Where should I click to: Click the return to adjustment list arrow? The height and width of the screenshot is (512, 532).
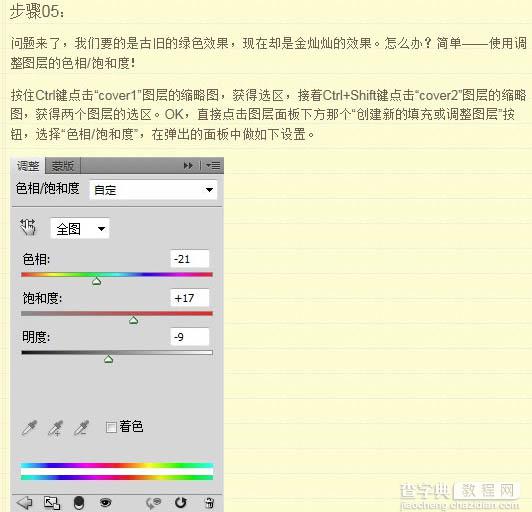point(25,502)
